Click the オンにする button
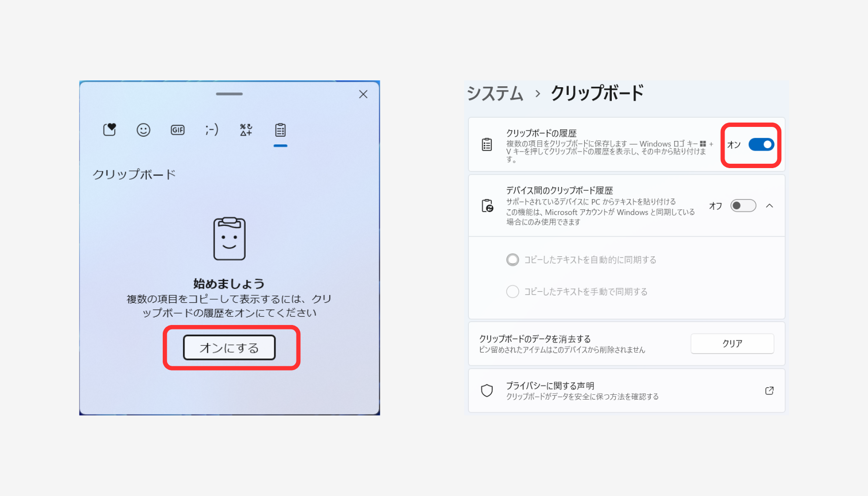Viewport: 868px width, 496px height. (229, 348)
